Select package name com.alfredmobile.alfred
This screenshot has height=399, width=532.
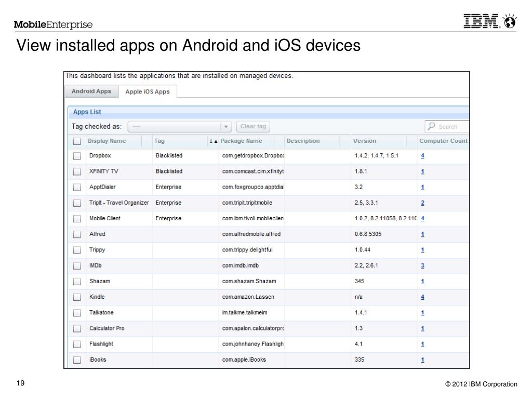point(251,234)
